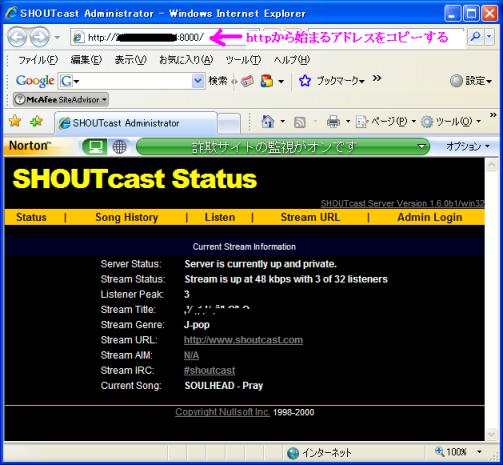
Task: Open the Admin Login link
Action: click(430, 217)
